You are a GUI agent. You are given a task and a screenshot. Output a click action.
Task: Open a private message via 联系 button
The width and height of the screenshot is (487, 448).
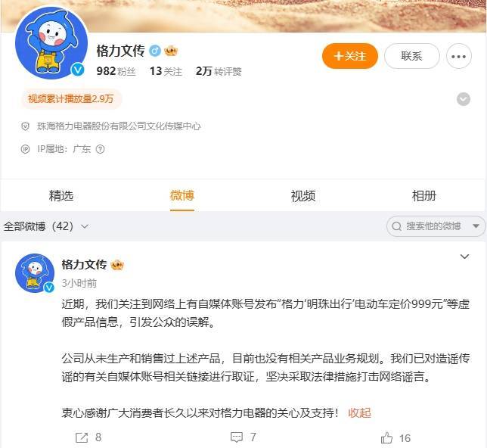[x=412, y=56]
